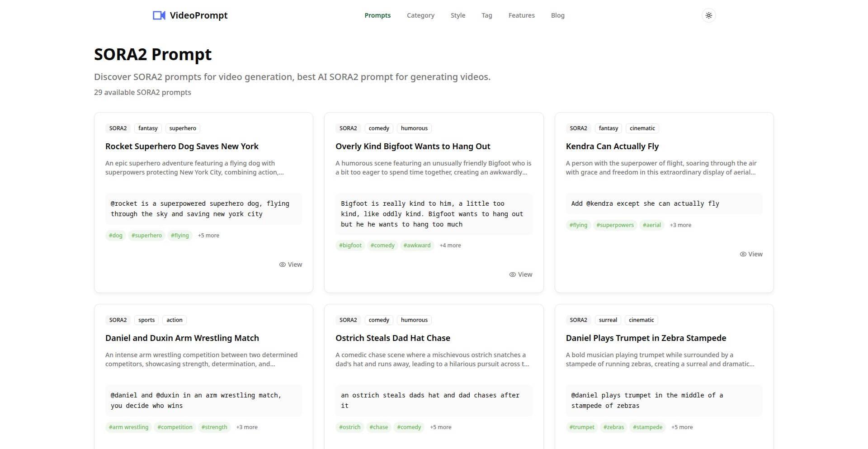The image size is (868, 449).
Task: Open the Category nav menu
Action: (420, 15)
